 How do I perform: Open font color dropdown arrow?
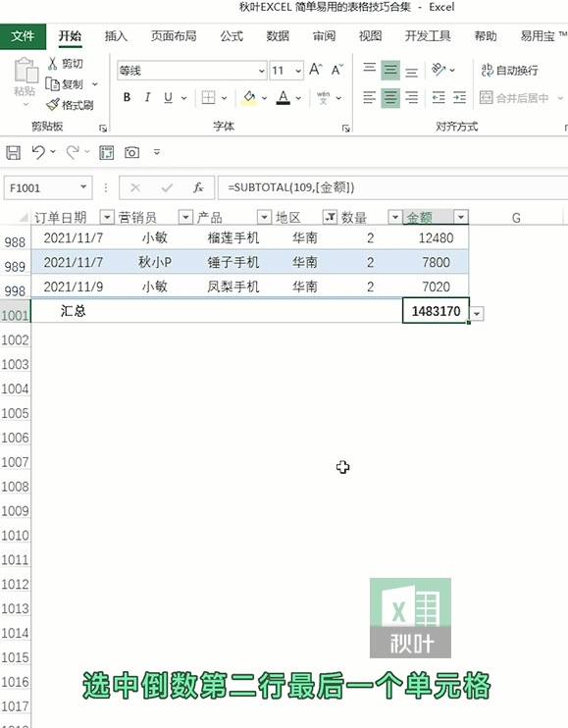point(298,98)
